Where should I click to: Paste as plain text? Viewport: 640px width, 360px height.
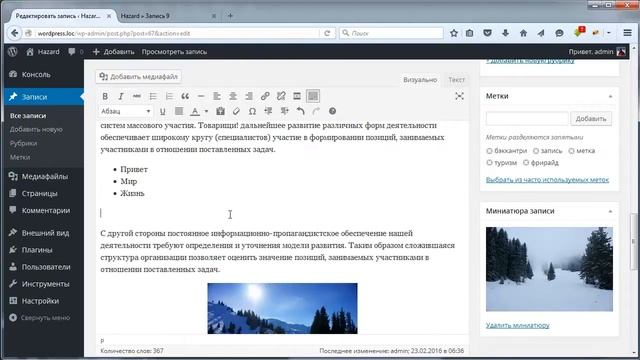tap(220, 111)
